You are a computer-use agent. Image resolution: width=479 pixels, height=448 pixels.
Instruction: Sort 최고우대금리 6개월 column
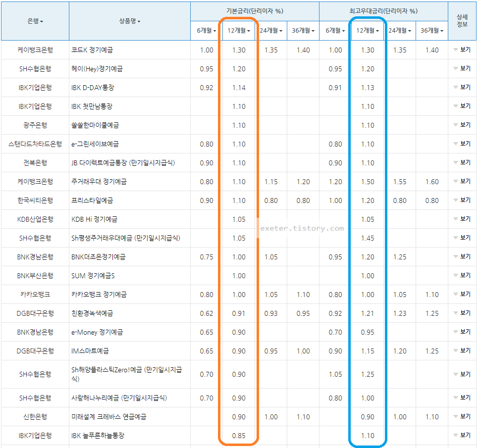point(335,31)
